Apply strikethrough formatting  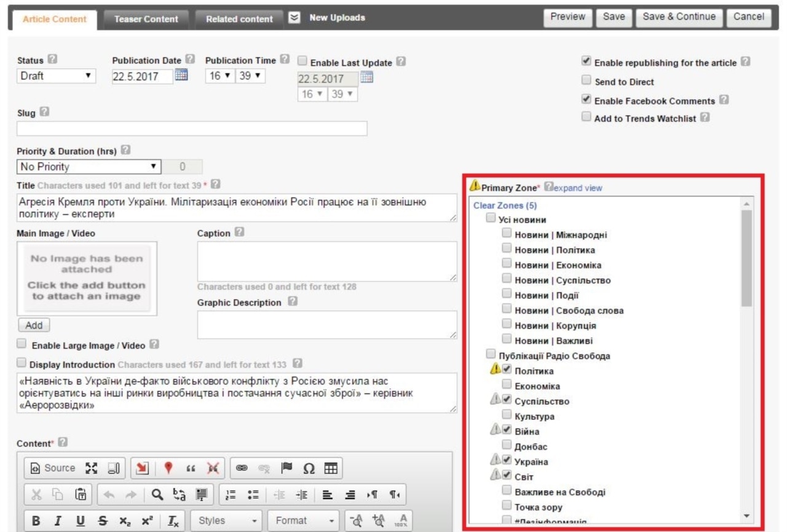103,521
